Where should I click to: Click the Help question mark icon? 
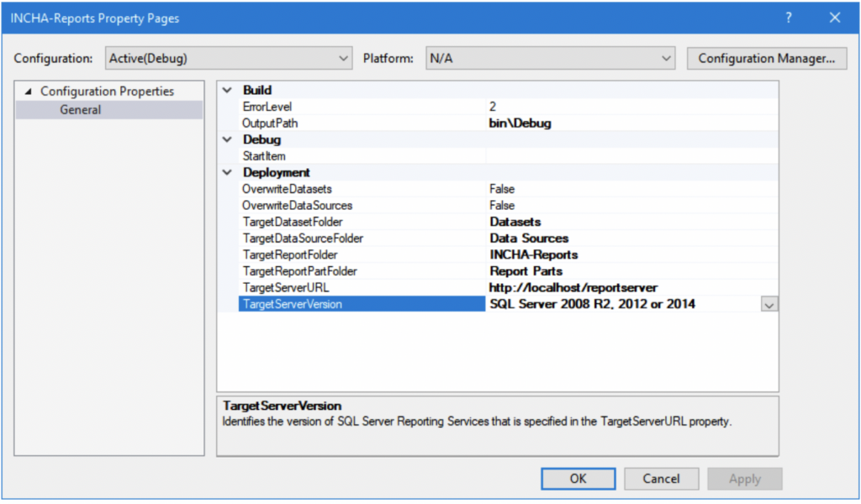pyautogui.click(x=789, y=18)
